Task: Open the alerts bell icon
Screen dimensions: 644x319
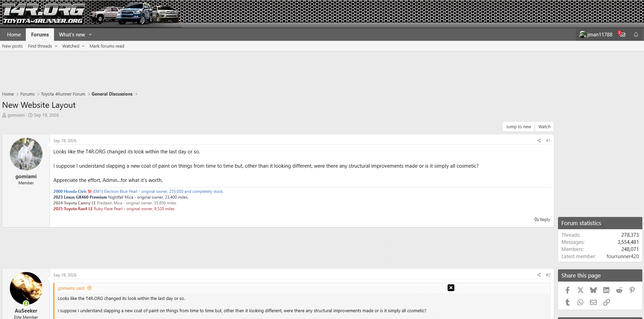Action: [636, 35]
